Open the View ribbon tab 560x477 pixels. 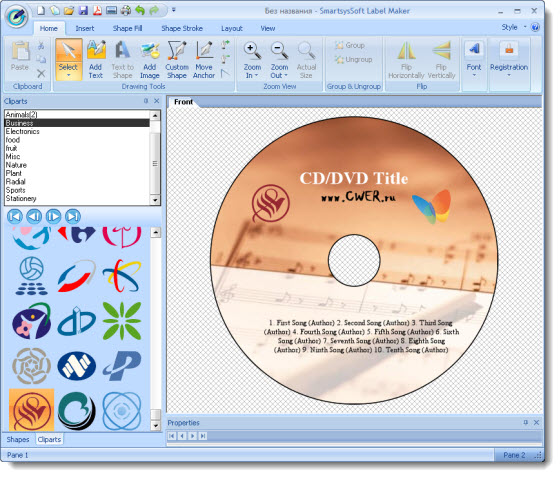pyautogui.click(x=268, y=28)
